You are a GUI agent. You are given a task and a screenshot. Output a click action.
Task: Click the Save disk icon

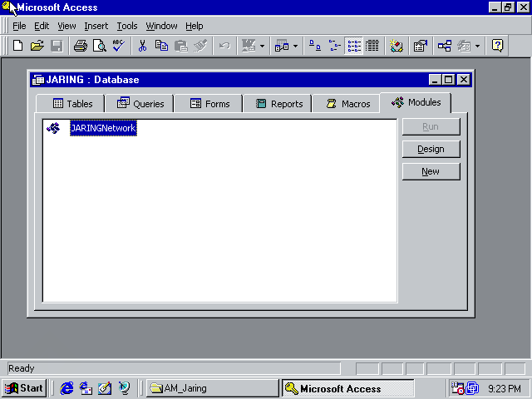click(x=57, y=46)
